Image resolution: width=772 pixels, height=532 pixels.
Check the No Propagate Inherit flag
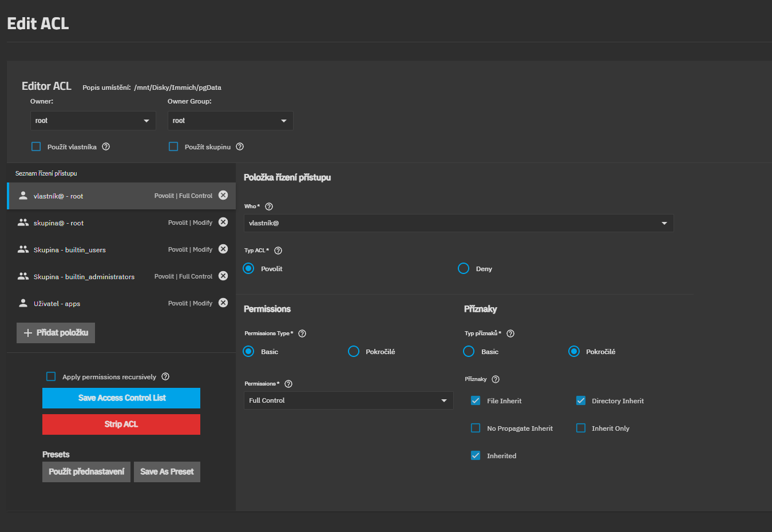click(x=476, y=428)
